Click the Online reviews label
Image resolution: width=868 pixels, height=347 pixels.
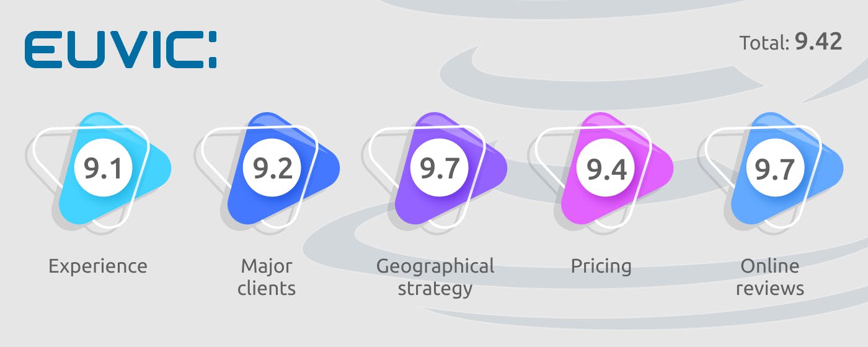coord(770,277)
